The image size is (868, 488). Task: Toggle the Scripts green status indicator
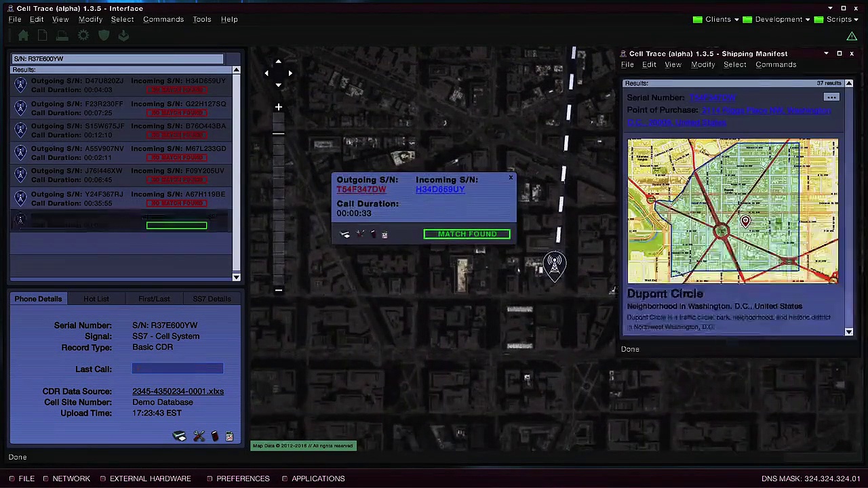tap(818, 20)
